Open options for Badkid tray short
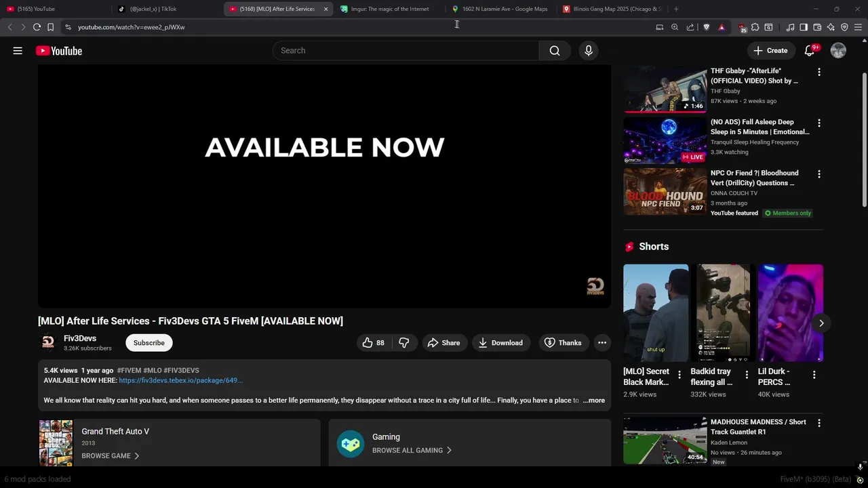The height and width of the screenshot is (488, 868). [747, 374]
